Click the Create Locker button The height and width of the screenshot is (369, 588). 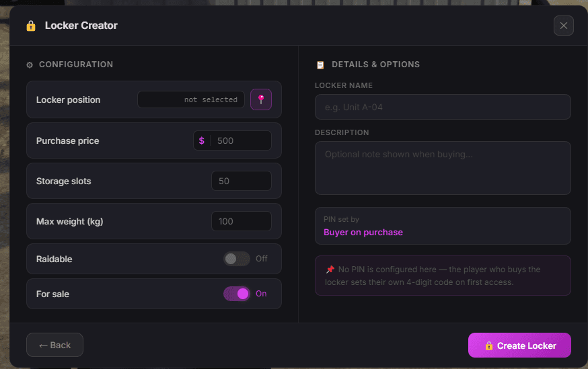coord(519,345)
